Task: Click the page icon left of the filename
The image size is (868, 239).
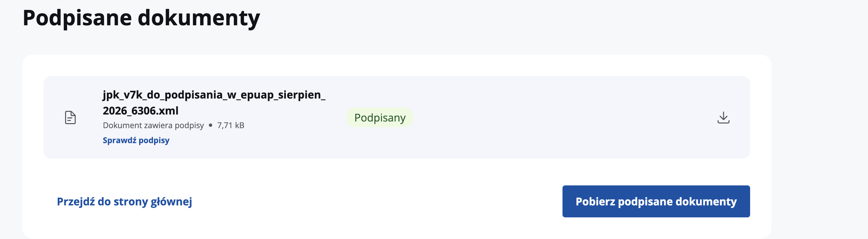Action: tap(70, 118)
